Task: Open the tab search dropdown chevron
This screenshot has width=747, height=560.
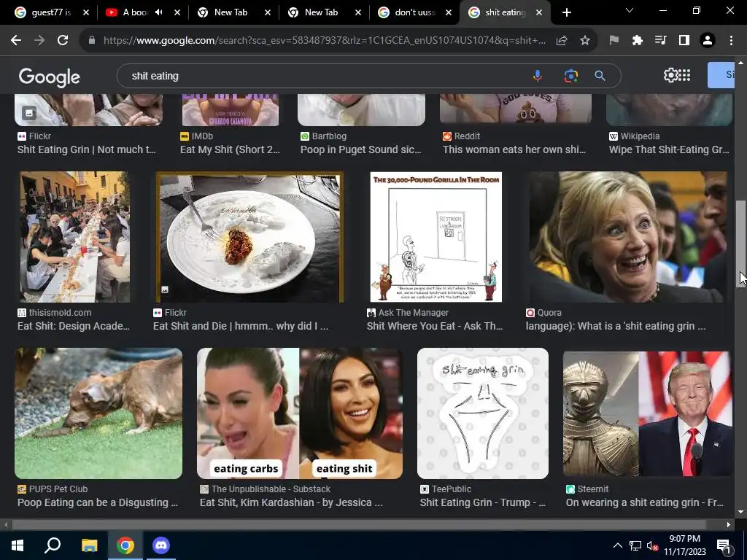Action: (630, 10)
